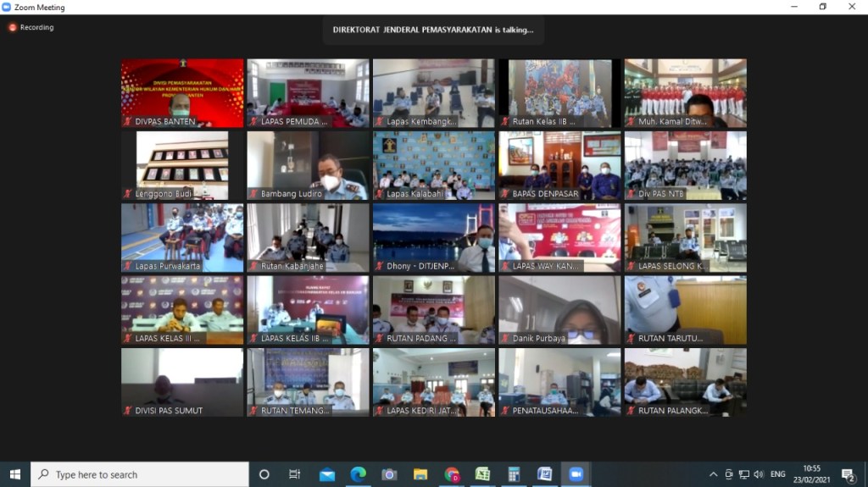Image resolution: width=868 pixels, height=487 pixels.
Task: Click the red Recording indicator icon
Action: (x=13, y=27)
